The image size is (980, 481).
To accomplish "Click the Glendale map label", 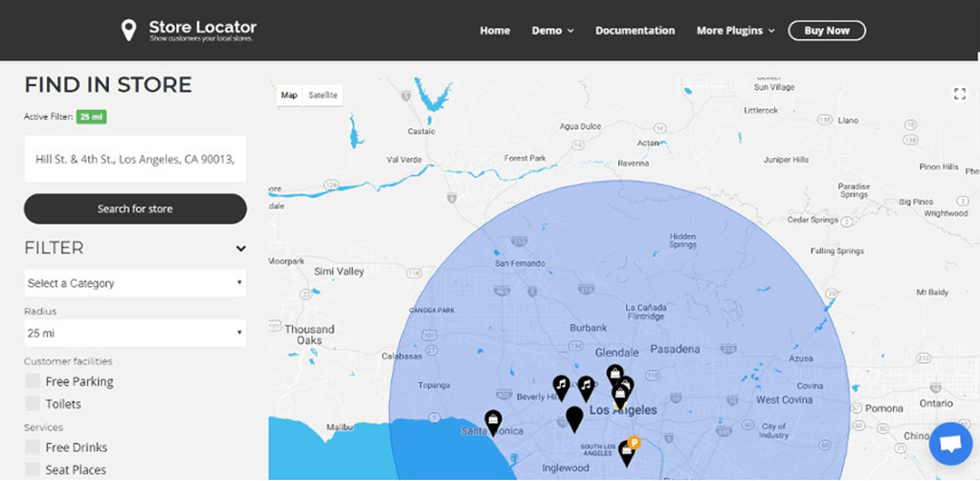I will (617, 353).
